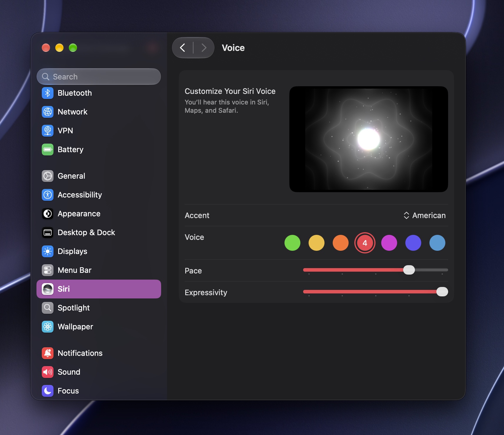The width and height of the screenshot is (504, 435).
Task: Click the Network globe icon
Action: [x=48, y=112]
